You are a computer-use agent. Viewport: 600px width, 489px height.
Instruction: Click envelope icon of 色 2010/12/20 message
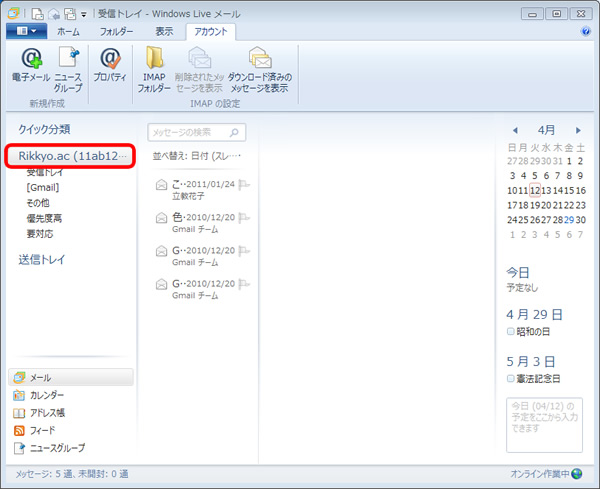pos(161,218)
